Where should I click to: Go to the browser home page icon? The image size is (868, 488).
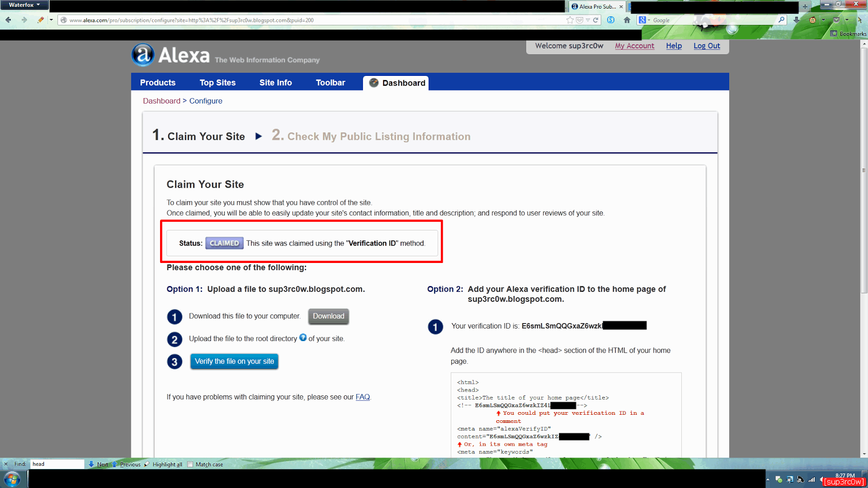(627, 20)
